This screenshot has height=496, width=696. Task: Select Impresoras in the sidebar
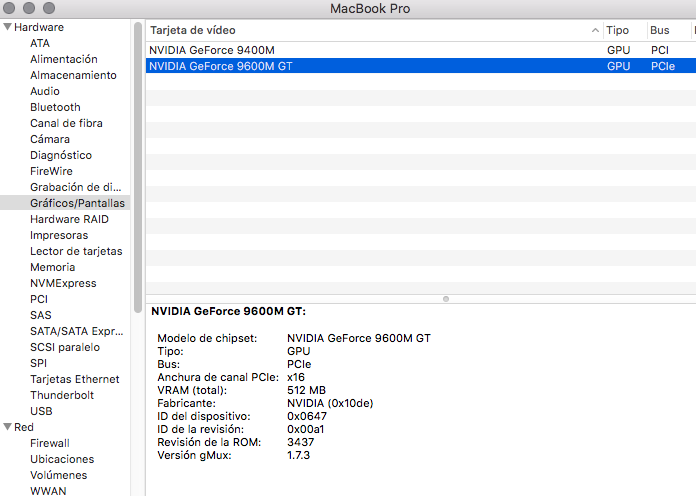click(59, 235)
